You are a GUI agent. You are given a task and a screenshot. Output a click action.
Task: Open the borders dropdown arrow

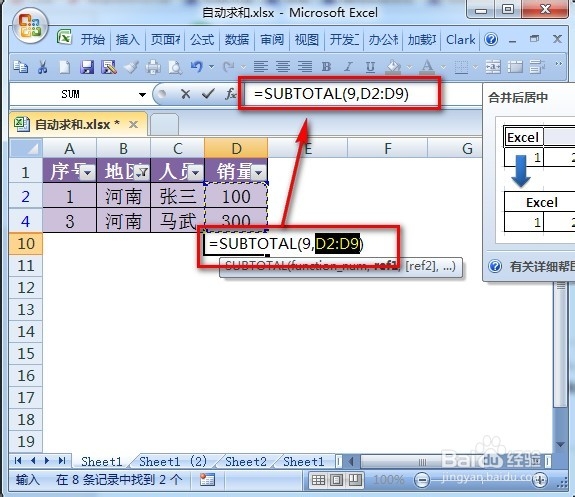[476, 67]
